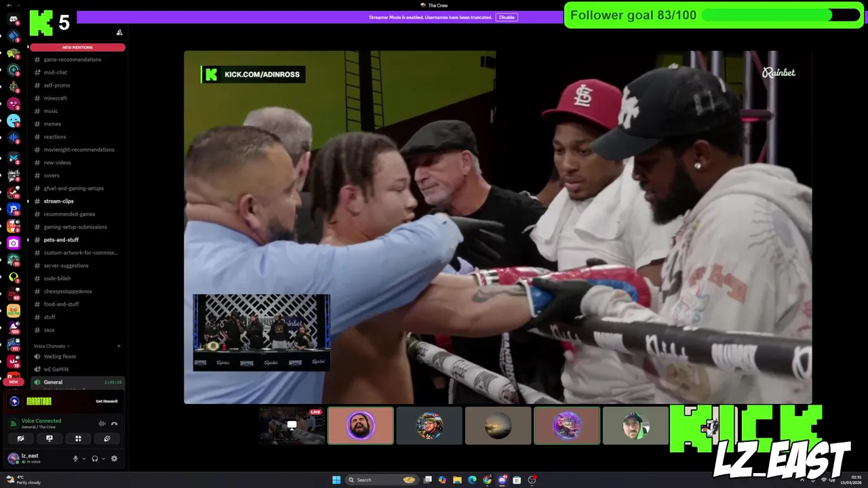Image resolution: width=868 pixels, height=488 pixels.
Task: Open the light blue smiley face server
Action: point(14,121)
